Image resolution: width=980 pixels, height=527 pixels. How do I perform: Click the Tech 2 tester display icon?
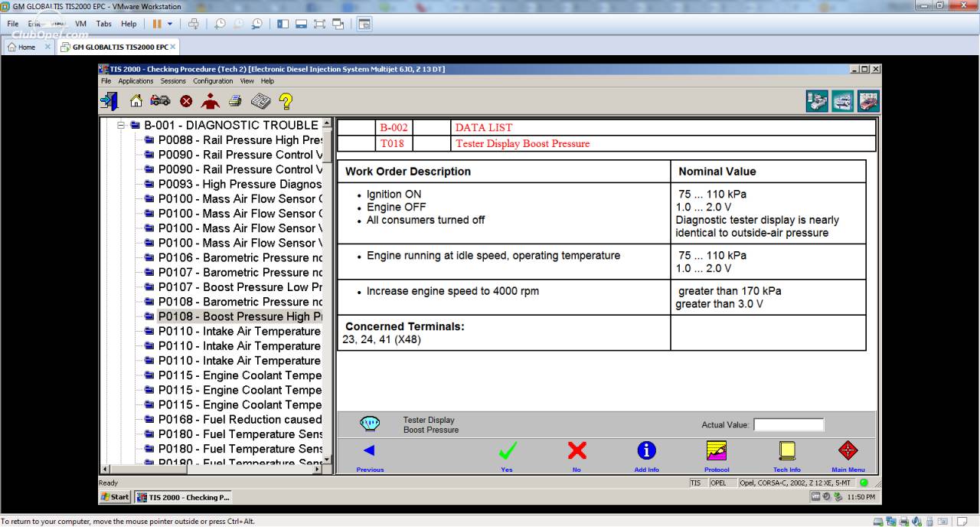[x=370, y=424]
